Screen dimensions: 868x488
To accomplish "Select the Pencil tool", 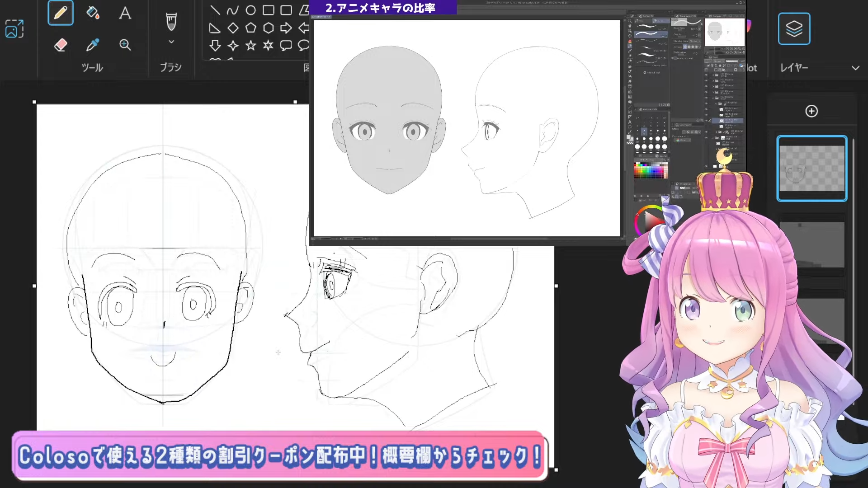I will 61,13.
